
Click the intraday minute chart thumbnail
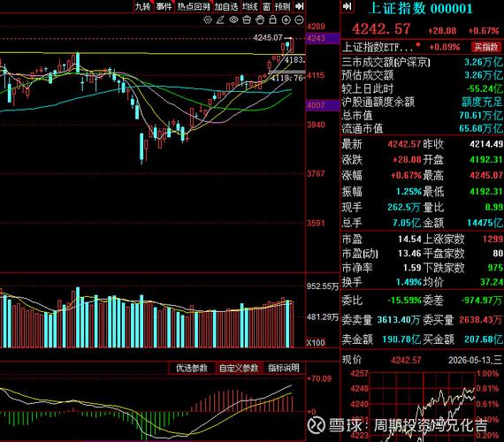422,407
